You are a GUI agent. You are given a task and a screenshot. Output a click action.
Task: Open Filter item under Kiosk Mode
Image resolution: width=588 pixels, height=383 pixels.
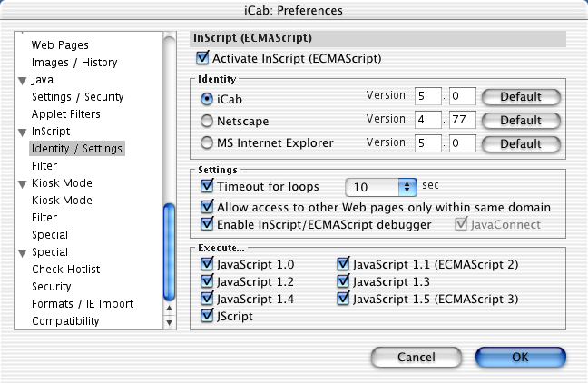coord(44,218)
